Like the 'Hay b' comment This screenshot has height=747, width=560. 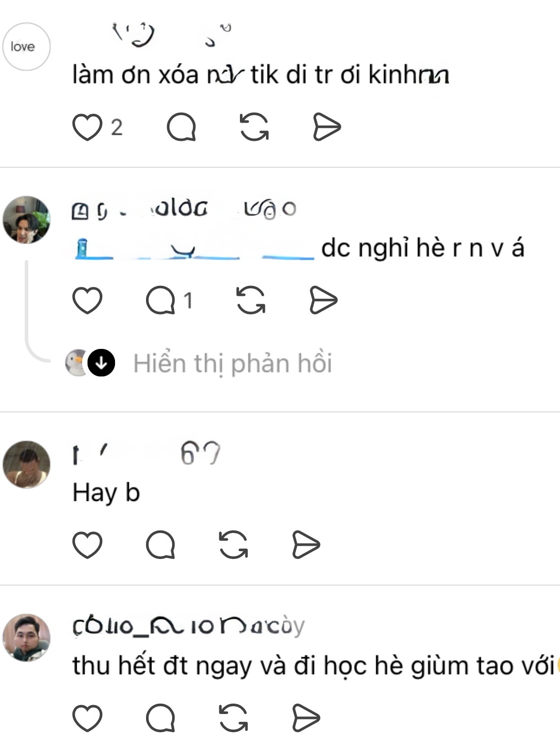coord(87,544)
